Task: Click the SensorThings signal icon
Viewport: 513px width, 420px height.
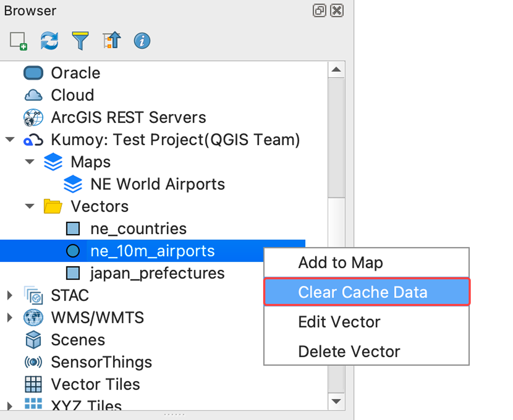Action: pos(33,362)
